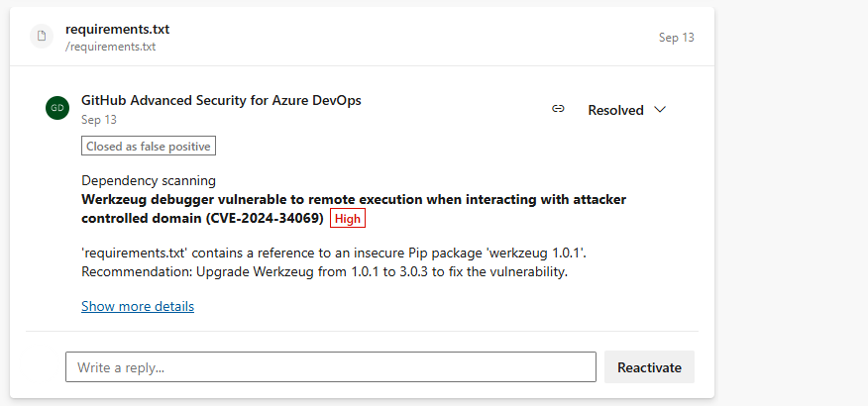Click the Sep 13 date in file header
The image size is (868, 406).
[x=676, y=37]
